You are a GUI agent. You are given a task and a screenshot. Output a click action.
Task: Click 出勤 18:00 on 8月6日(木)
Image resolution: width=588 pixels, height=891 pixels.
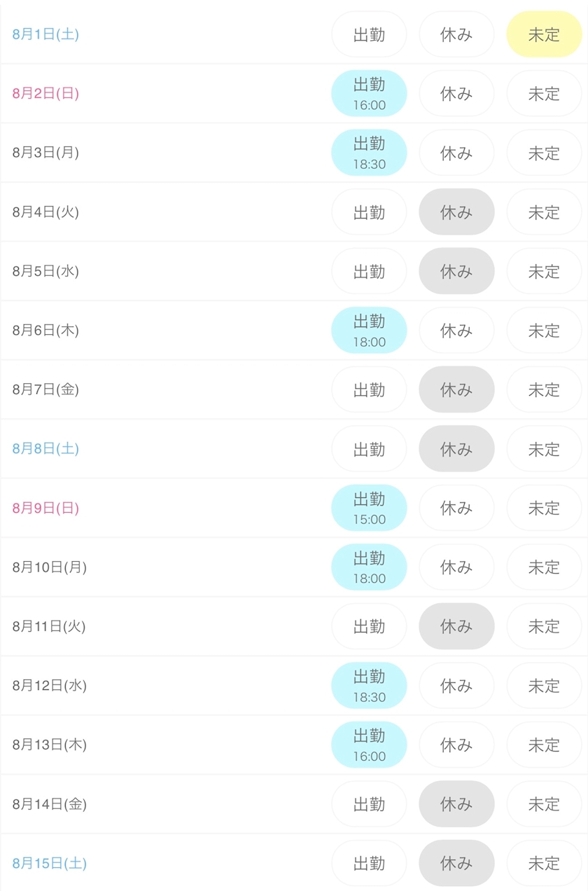click(x=369, y=330)
